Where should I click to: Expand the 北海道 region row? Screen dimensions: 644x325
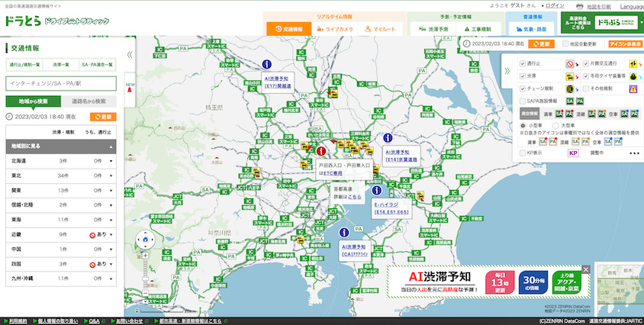pos(111,161)
